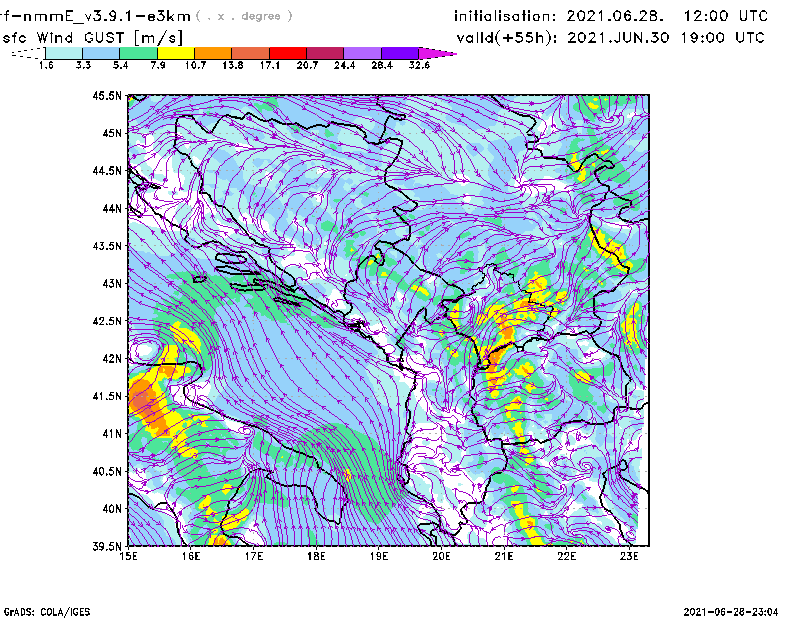This screenshot has width=800, height=618.
Task: Click the latitude label 42N
Action: click(112, 359)
